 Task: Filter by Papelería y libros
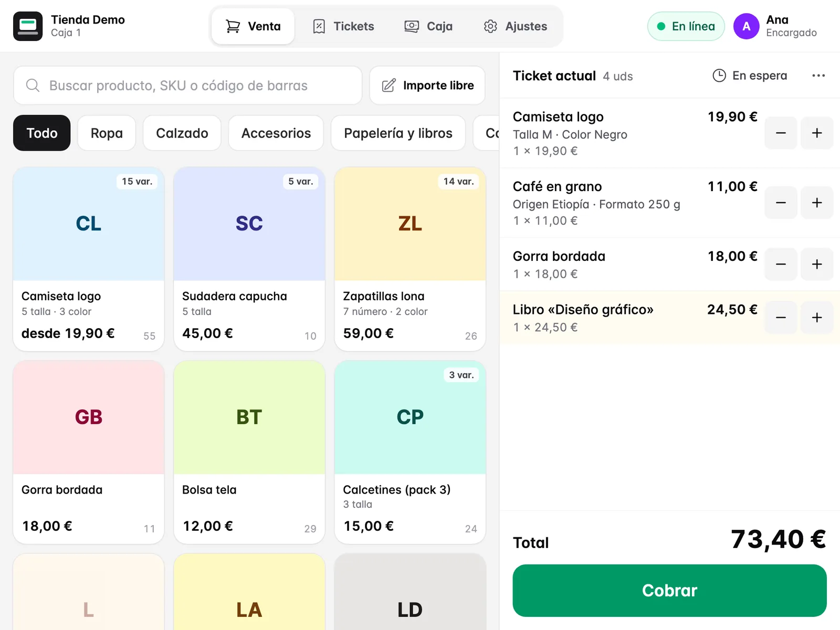[398, 133]
